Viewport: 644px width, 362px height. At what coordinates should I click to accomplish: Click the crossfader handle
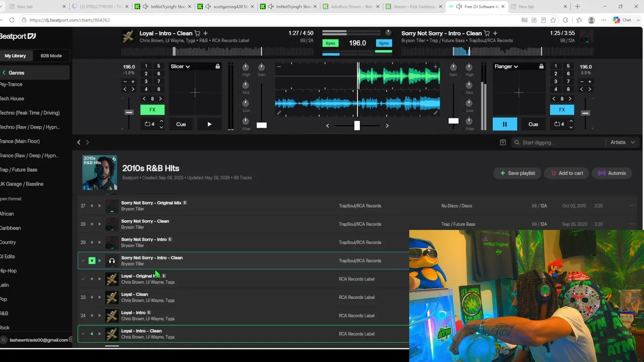coord(357,125)
